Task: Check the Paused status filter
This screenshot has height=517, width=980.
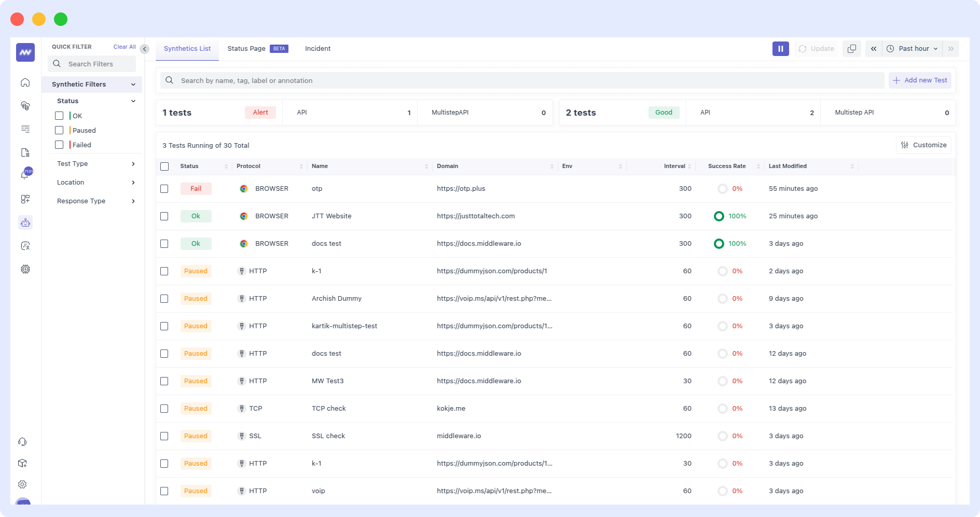Action: 59,130
